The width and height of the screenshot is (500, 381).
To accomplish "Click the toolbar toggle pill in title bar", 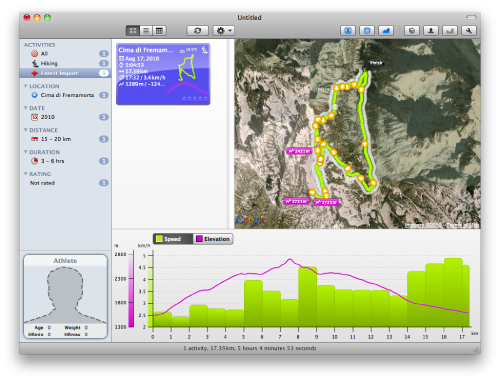I will pyautogui.click(x=471, y=17).
